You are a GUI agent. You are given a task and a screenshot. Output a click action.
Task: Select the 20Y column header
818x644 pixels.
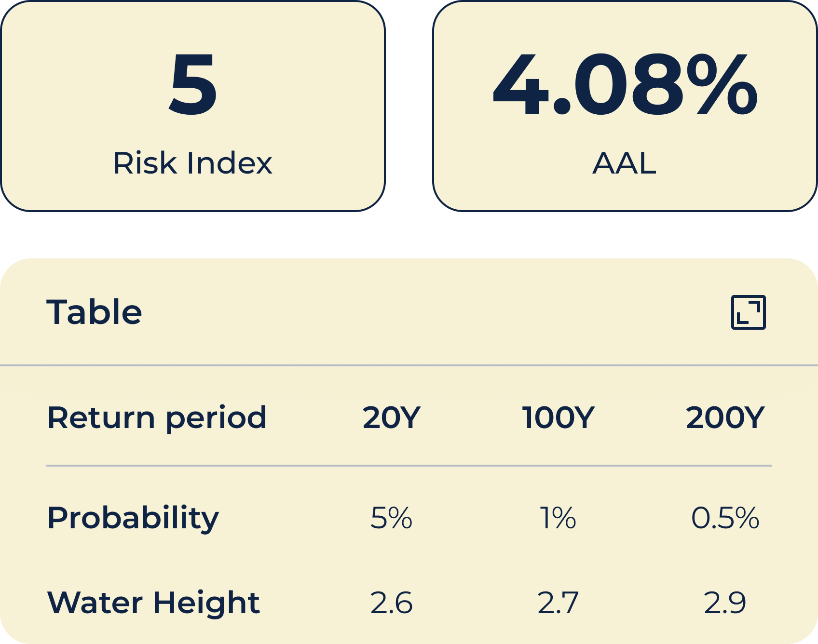point(391,417)
